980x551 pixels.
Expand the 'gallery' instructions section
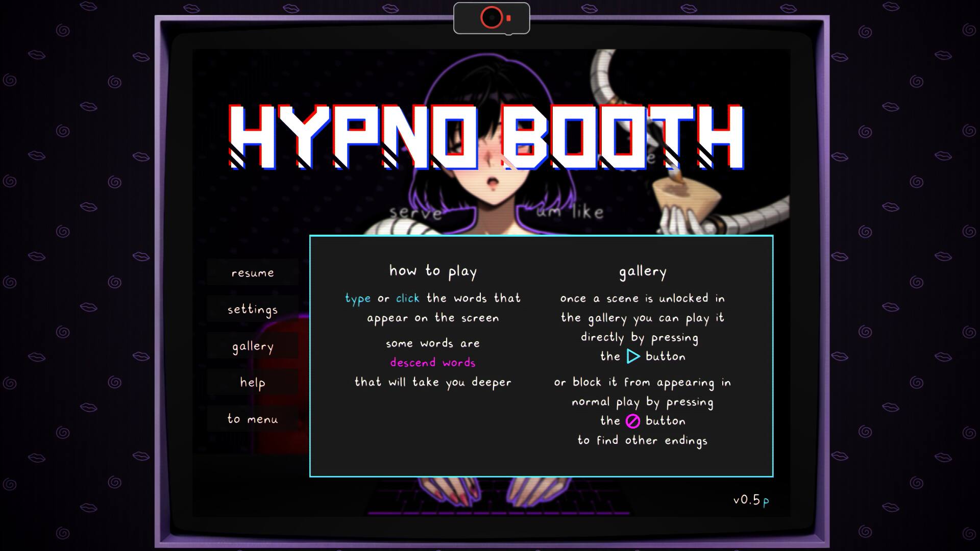[643, 271]
